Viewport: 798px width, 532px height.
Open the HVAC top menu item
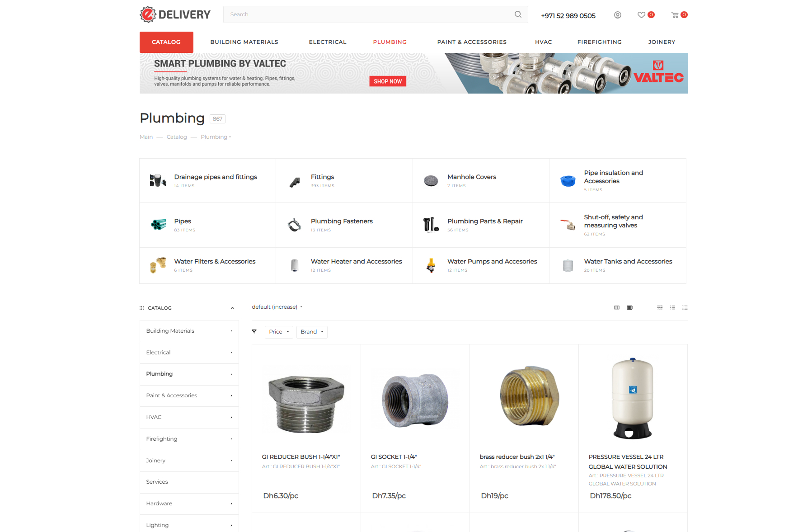pos(544,42)
